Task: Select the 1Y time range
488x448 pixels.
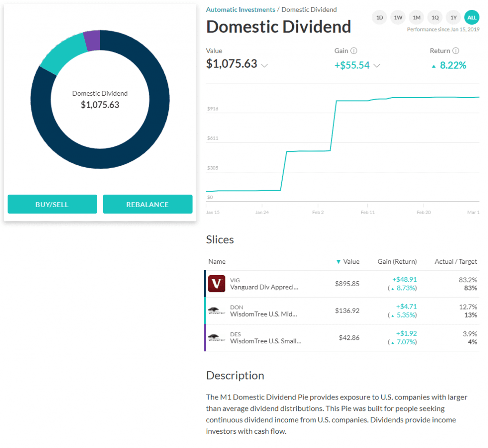Action: pos(454,18)
